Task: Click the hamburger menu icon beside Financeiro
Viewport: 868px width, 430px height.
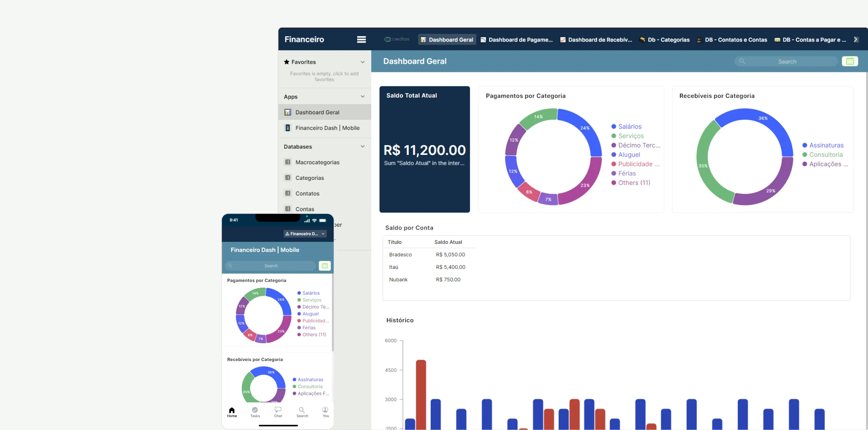Action: [361, 40]
